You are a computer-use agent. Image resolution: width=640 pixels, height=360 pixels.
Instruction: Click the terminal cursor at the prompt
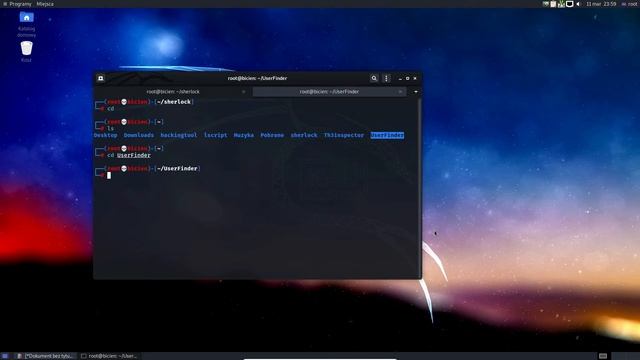tap(109, 175)
